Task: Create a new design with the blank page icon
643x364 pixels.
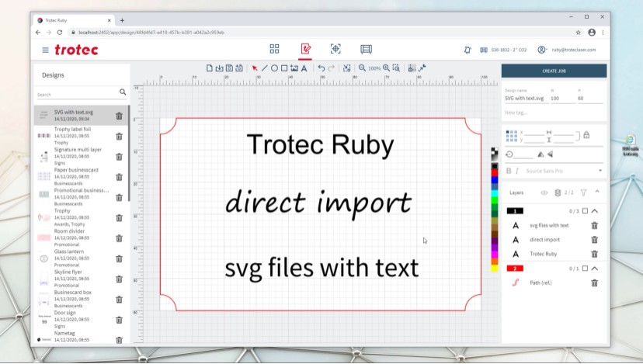Action: 209,68
